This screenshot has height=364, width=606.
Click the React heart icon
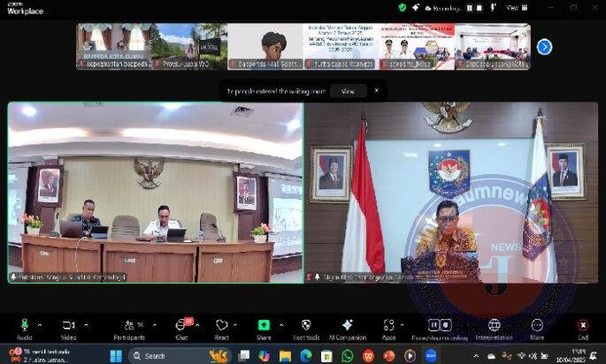(x=222, y=325)
